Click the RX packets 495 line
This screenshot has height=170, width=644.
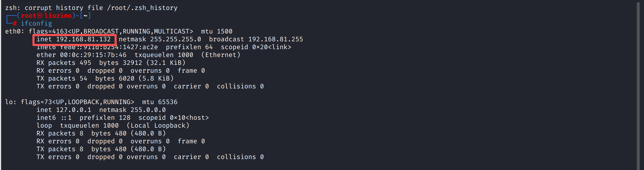coord(111,63)
